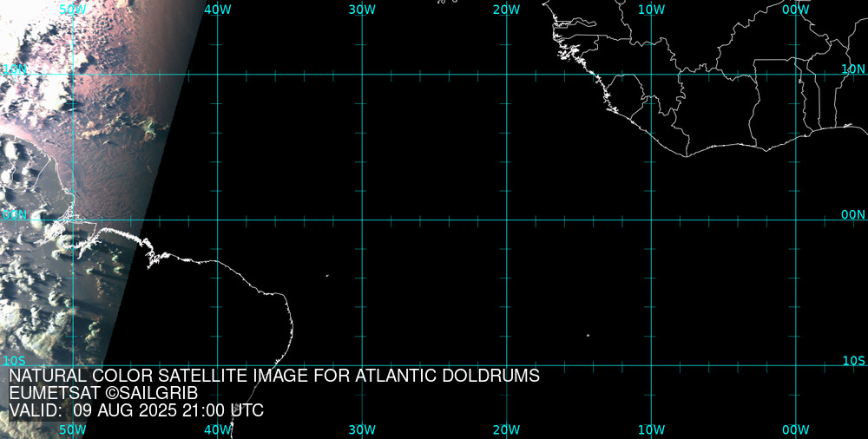The height and width of the screenshot is (439, 868).
Task: Click the 30W longitude label on the bottom edge
Action: (363, 430)
